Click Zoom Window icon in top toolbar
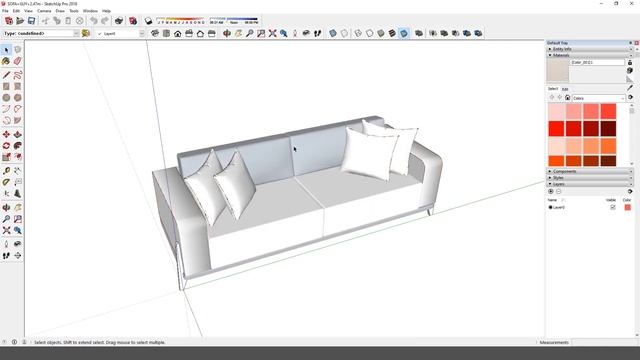 click(x=261, y=33)
